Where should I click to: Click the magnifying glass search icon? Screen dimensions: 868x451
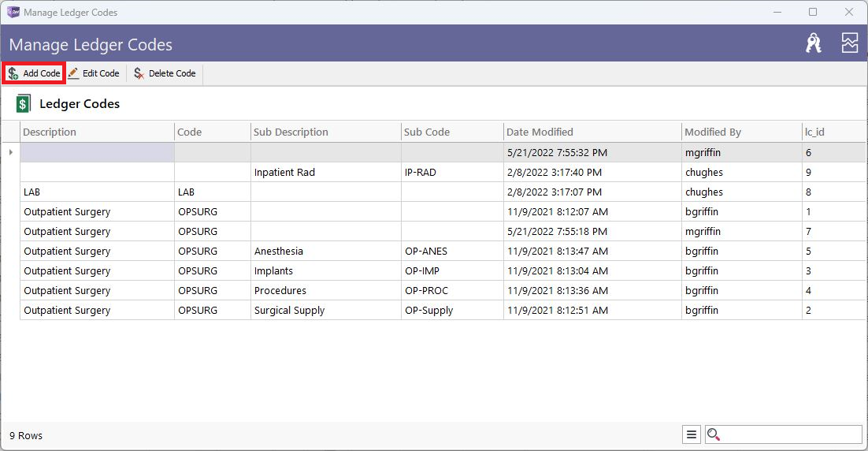(x=714, y=435)
